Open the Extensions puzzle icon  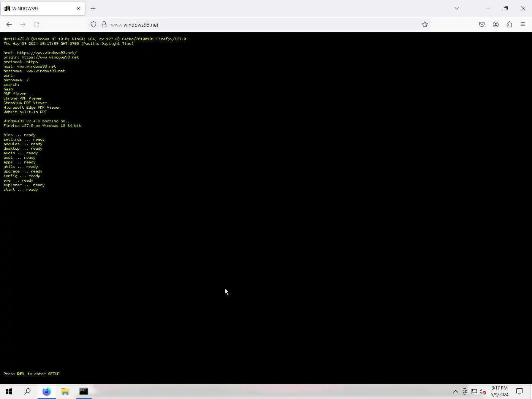pos(509,24)
